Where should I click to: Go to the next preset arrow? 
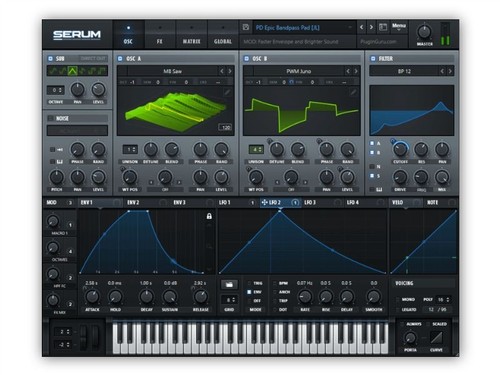pyautogui.click(x=371, y=27)
